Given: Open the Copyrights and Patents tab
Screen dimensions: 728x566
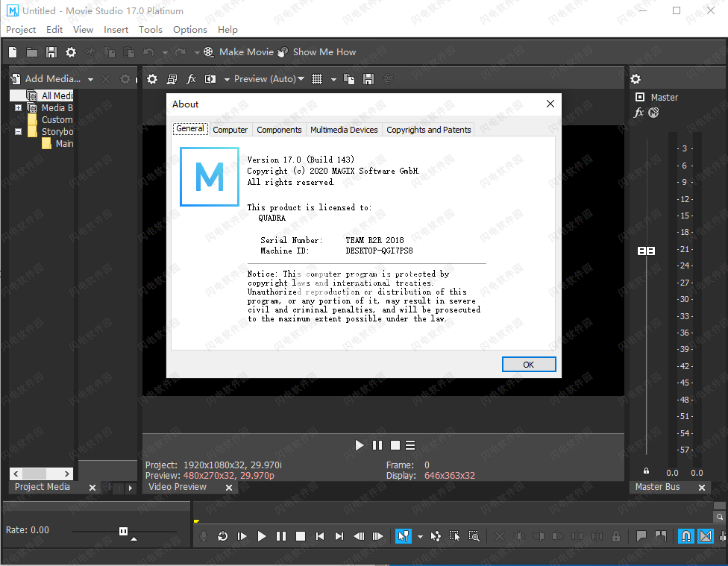Looking at the screenshot, I should (x=429, y=130).
